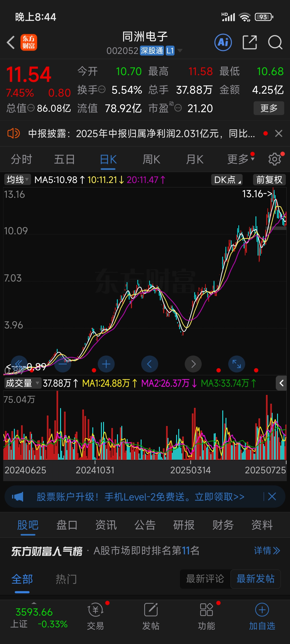Viewport: 290px width, 644px height.
Task: Tap the 上证 index 3593.66 ticker
Action: [39, 618]
